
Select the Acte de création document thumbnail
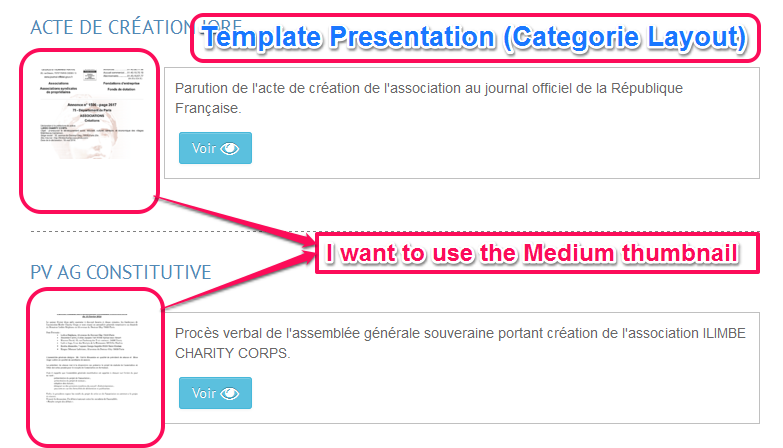(x=92, y=114)
